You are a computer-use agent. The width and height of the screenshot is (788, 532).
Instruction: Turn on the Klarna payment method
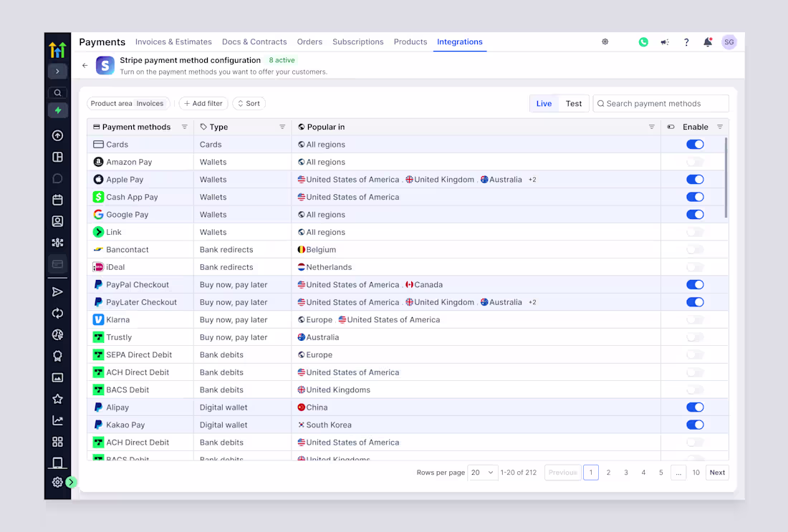pos(694,319)
